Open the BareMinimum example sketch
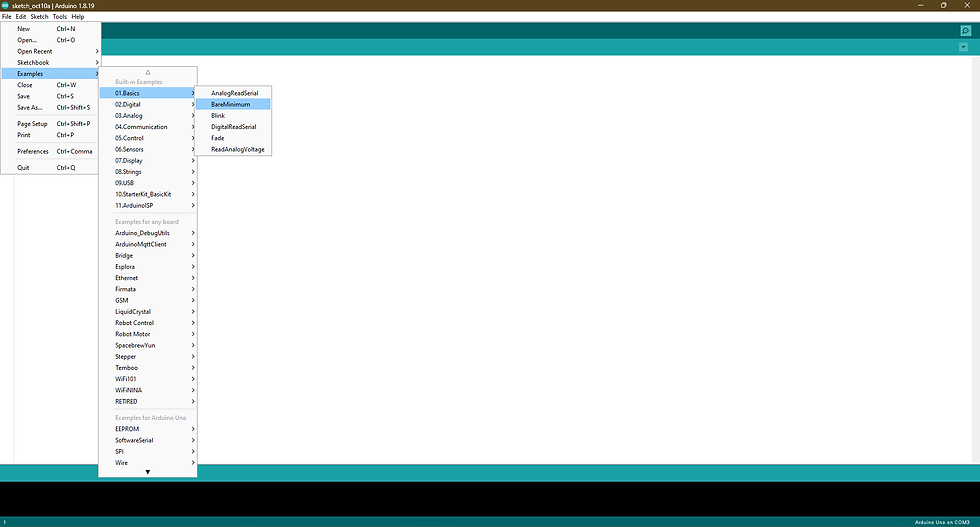Image resolution: width=980 pixels, height=527 pixels. click(x=233, y=104)
